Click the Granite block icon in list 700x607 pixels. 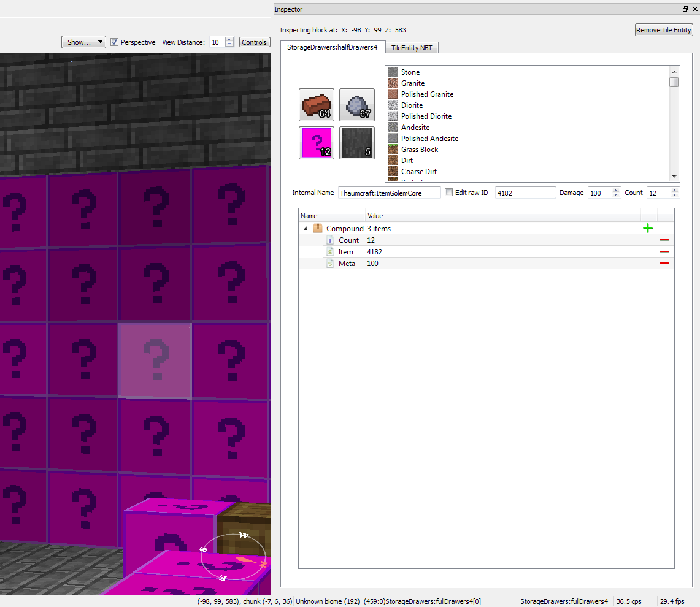pyautogui.click(x=393, y=83)
